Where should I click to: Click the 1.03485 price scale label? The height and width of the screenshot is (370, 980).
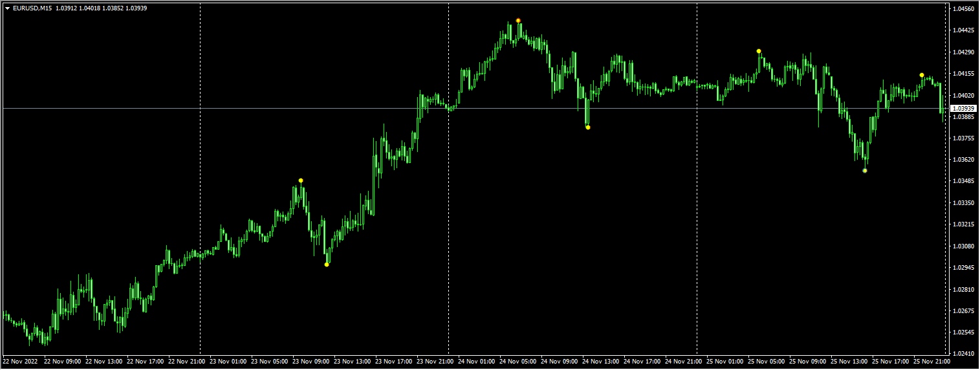pyautogui.click(x=964, y=181)
